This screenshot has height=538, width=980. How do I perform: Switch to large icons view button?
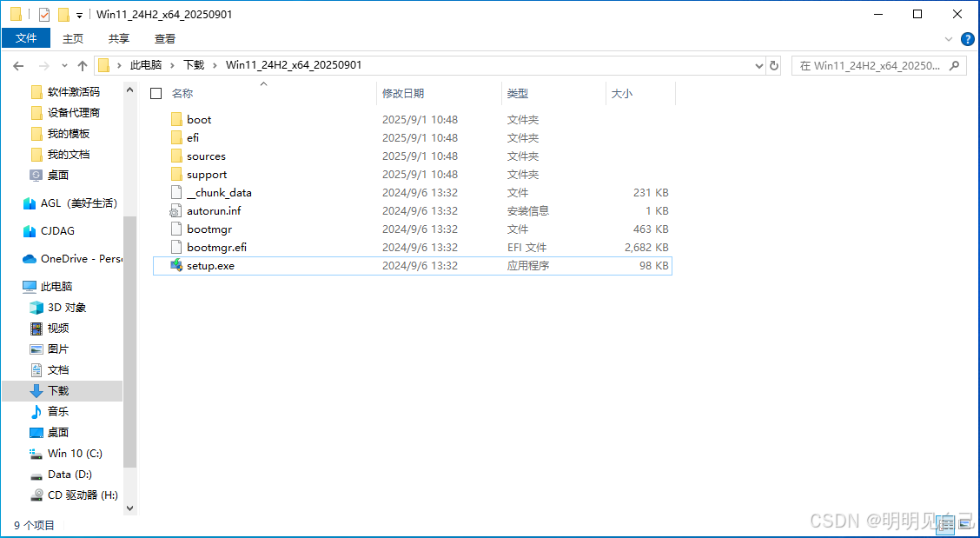click(965, 526)
